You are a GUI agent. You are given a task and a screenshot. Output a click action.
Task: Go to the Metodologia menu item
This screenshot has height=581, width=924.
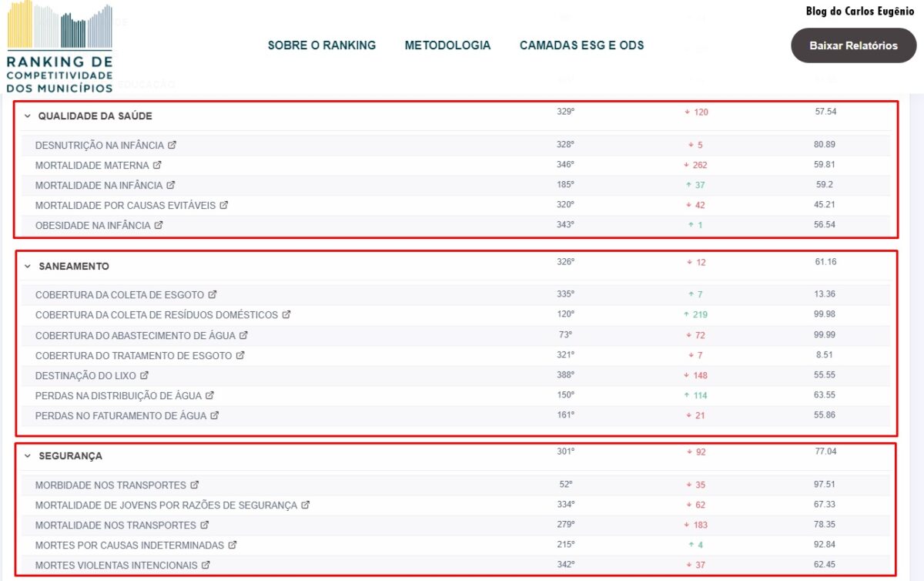(x=447, y=45)
